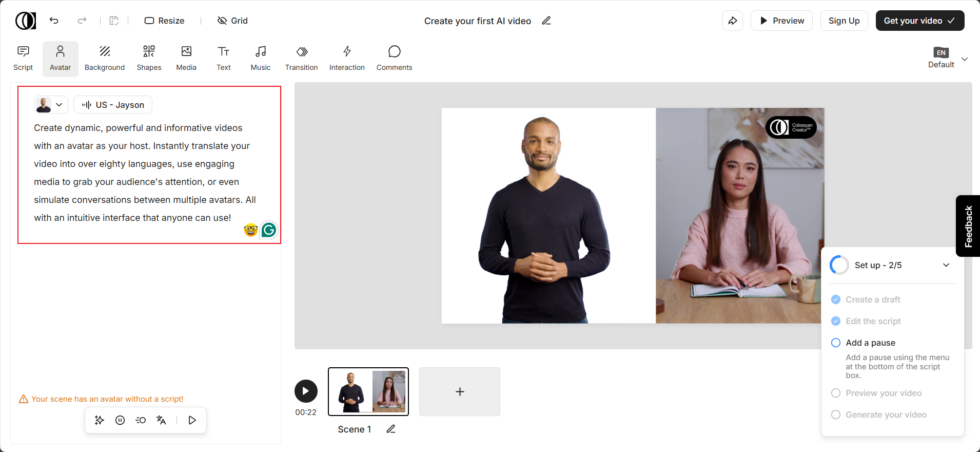This screenshot has height=452, width=980.
Task: Click the Edit the script step
Action: pyautogui.click(x=873, y=321)
